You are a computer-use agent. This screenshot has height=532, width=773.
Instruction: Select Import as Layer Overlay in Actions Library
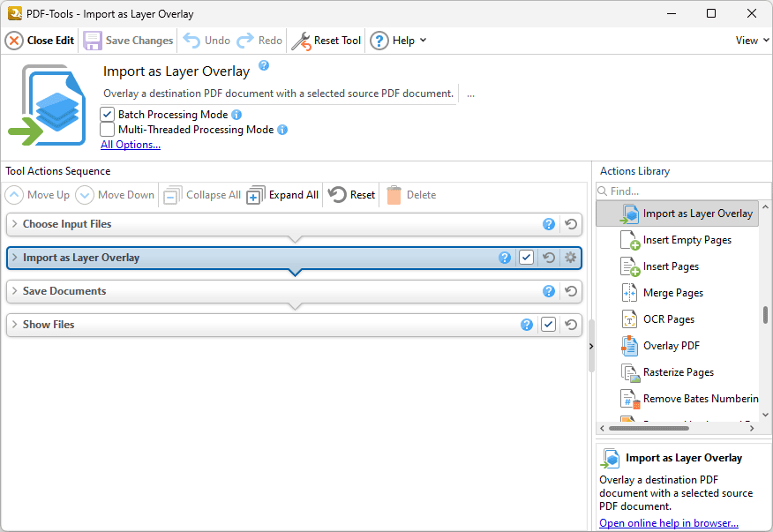pyautogui.click(x=678, y=214)
